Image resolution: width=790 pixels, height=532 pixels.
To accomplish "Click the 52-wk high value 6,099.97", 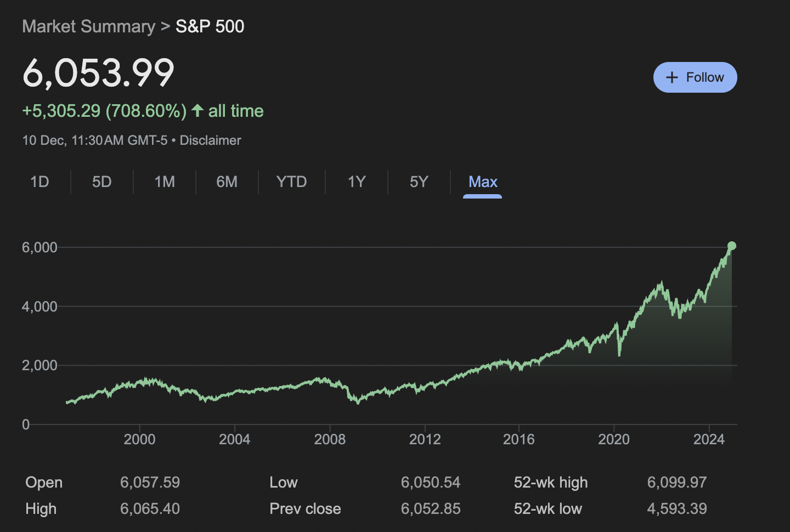I will 677,483.
